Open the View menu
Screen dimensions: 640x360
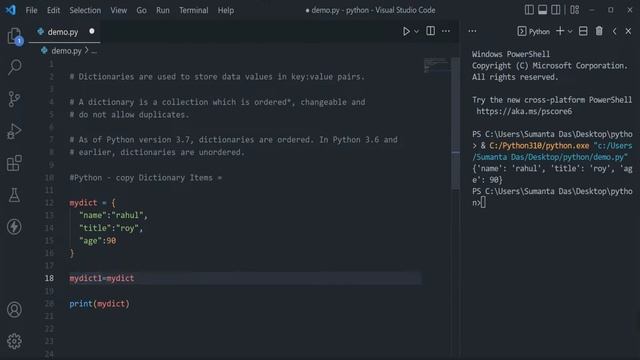tap(118, 10)
